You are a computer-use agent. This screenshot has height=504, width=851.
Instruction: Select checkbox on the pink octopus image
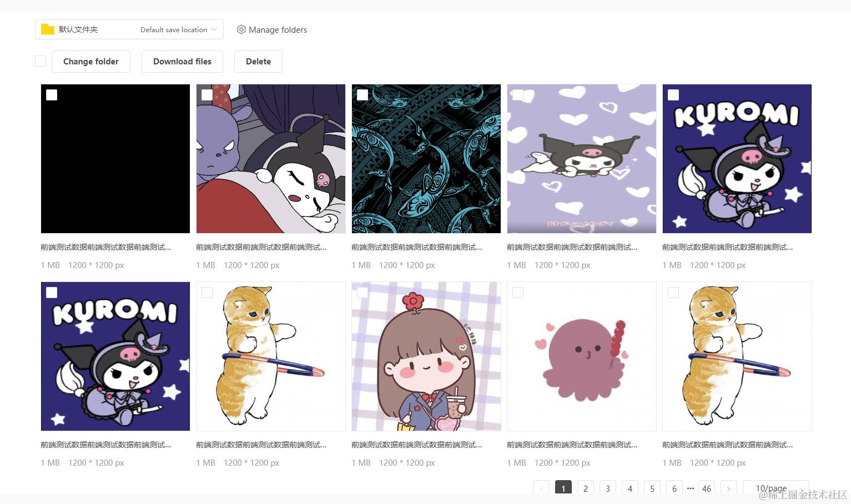click(x=518, y=293)
